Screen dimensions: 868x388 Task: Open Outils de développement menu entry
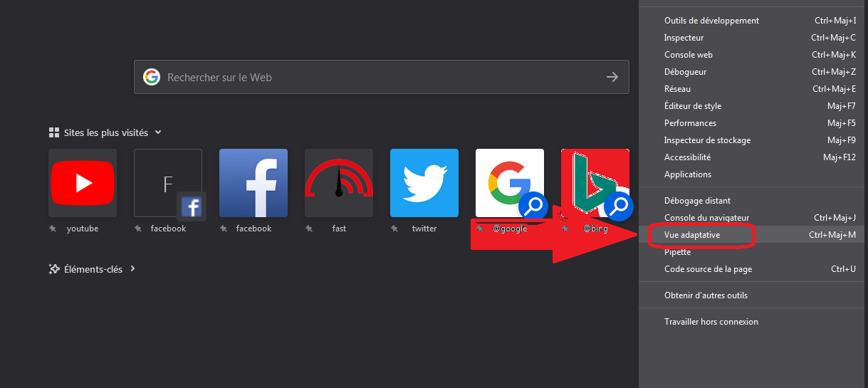753,21
